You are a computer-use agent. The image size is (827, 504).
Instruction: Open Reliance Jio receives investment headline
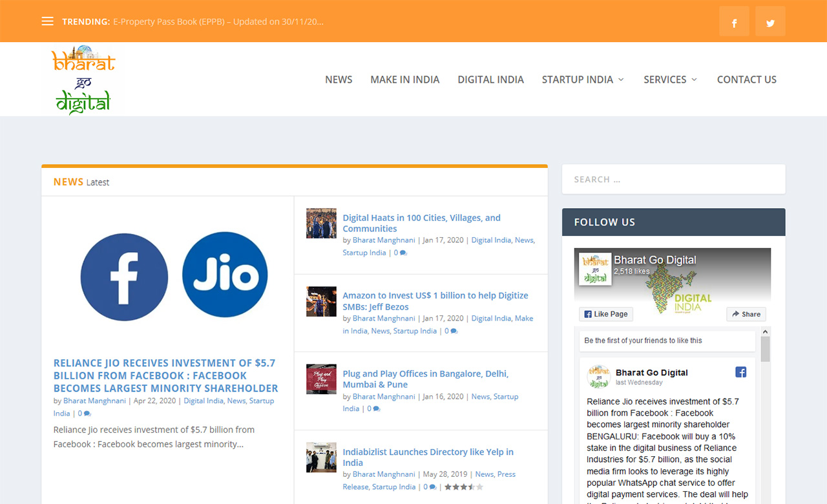click(166, 375)
